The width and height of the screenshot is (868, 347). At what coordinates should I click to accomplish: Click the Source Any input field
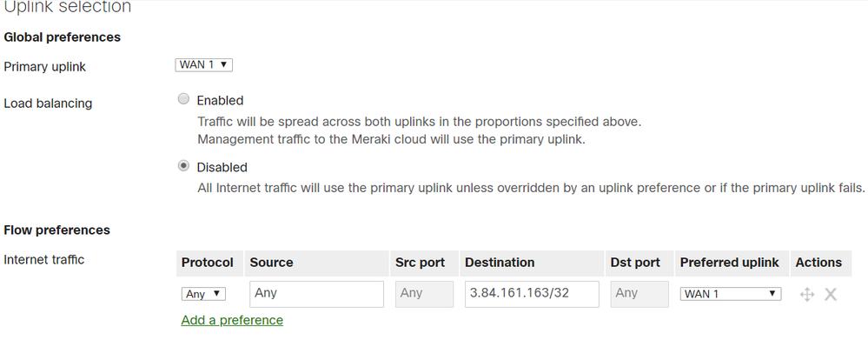point(316,294)
